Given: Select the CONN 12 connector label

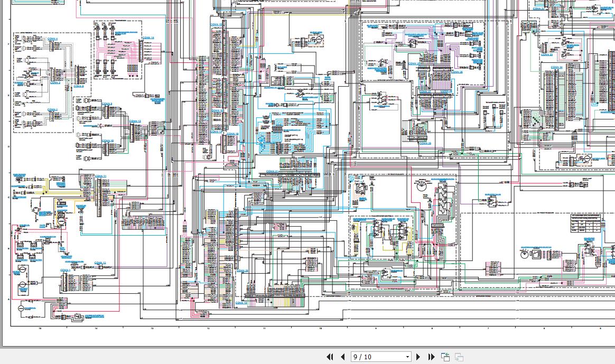Looking at the screenshot, I should (100, 263).
